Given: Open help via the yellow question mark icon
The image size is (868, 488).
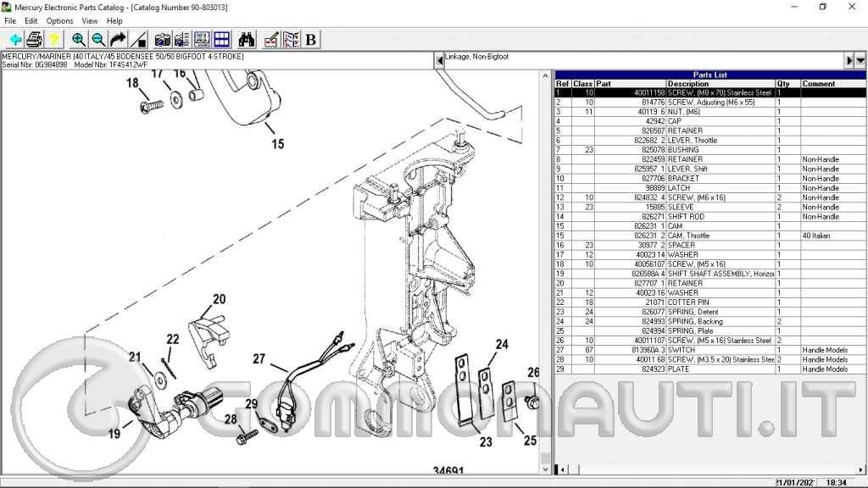Looking at the screenshot, I should pyautogui.click(x=53, y=39).
